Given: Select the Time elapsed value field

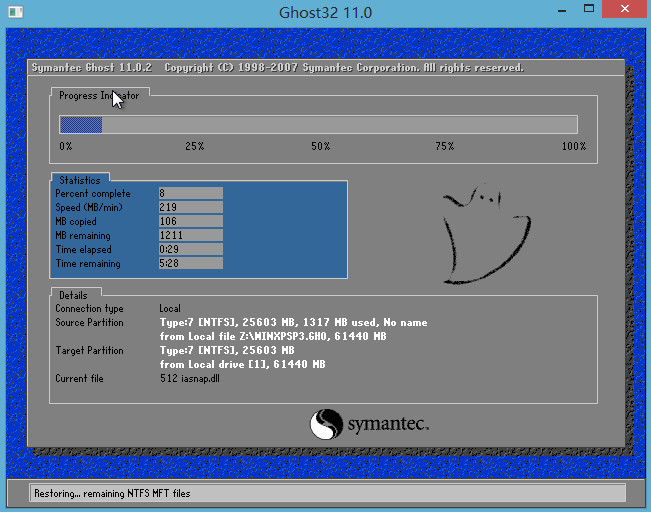Looking at the screenshot, I should (x=190, y=249).
